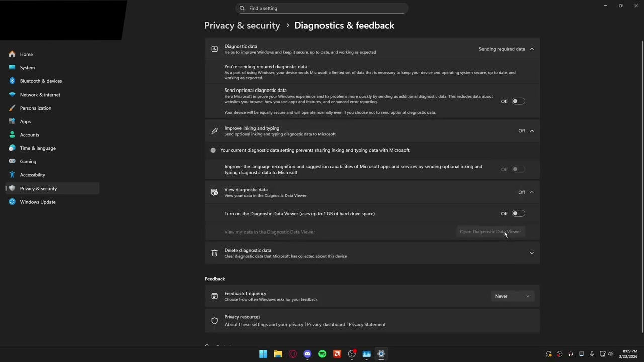
Task: Click the Bluetooth icon in sidebar
Action: pos(12,81)
